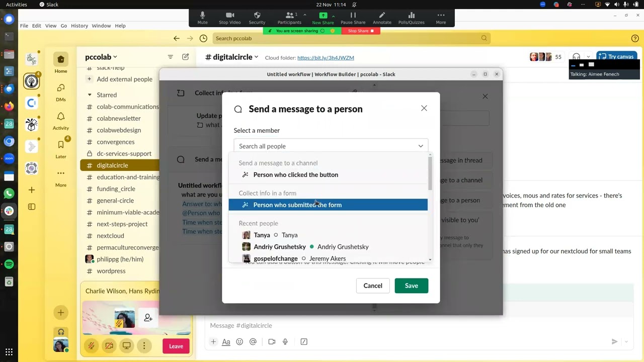This screenshot has width=644, height=362.
Task: Open Slack More navigation menu
Action: tap(61, 177)
